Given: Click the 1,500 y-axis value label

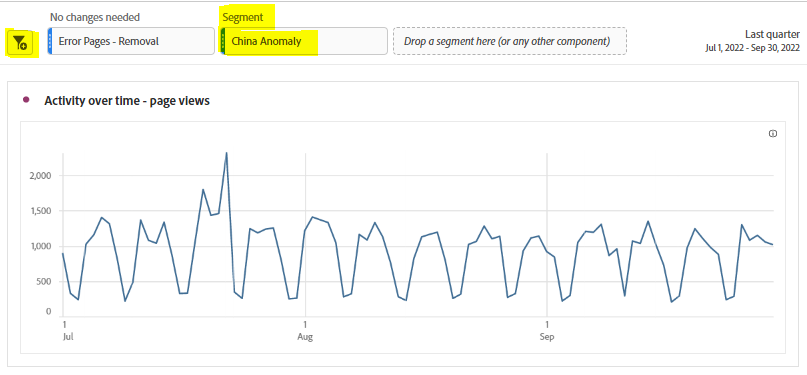Looking at the screenshot, I should [41, 211].
